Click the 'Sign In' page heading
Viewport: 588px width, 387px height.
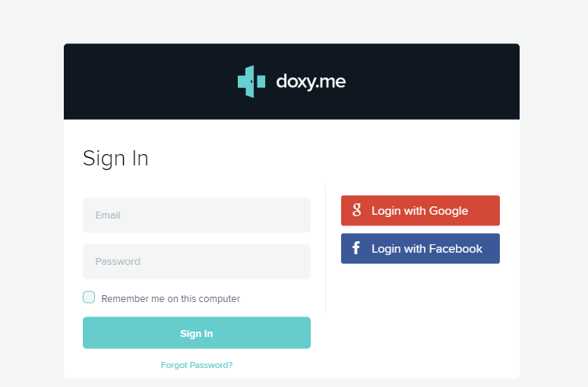pyautogui.click(x=115, y=159)
